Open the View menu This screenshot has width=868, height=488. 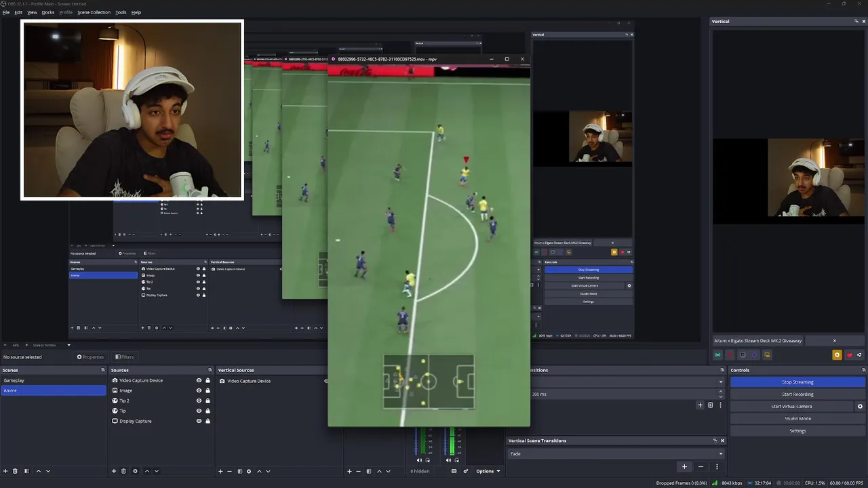[32, 12]
